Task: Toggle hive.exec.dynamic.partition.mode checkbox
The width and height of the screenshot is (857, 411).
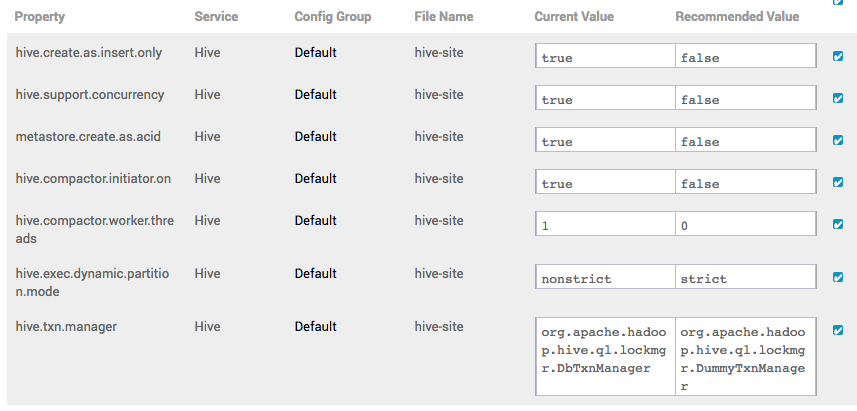Action: click(x=838, y=278)
